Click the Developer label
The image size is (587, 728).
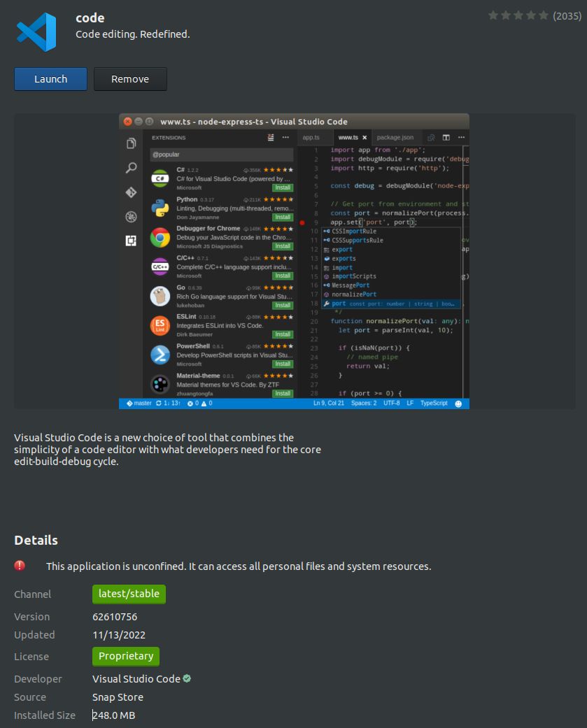[x=38, y=679]
